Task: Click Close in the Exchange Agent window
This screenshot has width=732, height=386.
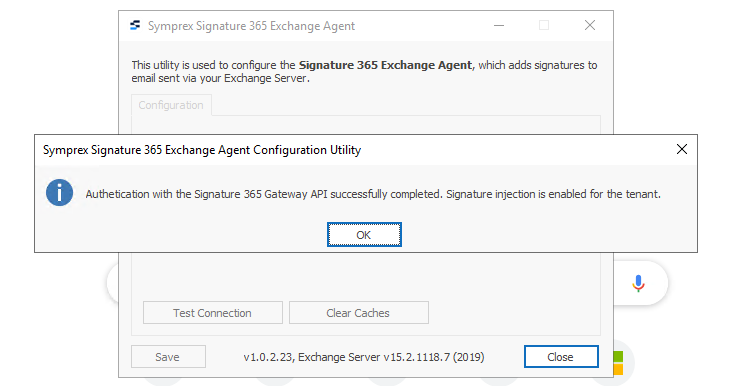Action: pyautogui.click(x=561, y=357)
